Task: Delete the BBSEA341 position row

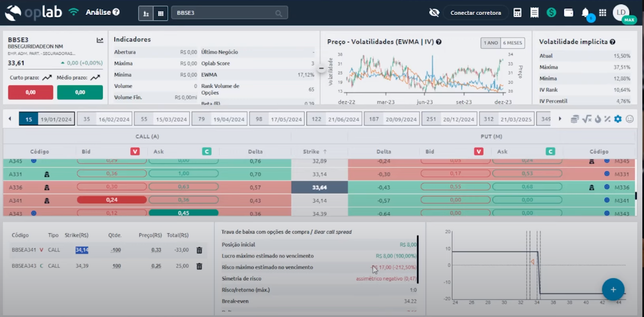Action: tap(199, 250)
